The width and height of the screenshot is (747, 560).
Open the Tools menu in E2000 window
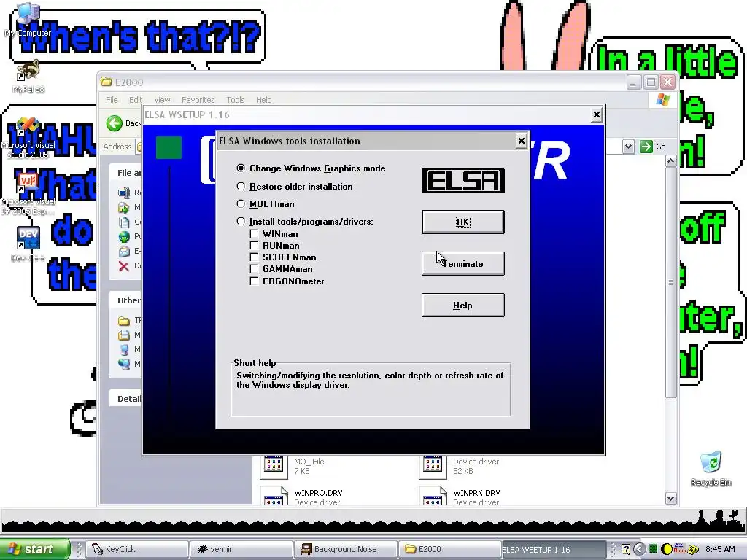coord(236,100)
